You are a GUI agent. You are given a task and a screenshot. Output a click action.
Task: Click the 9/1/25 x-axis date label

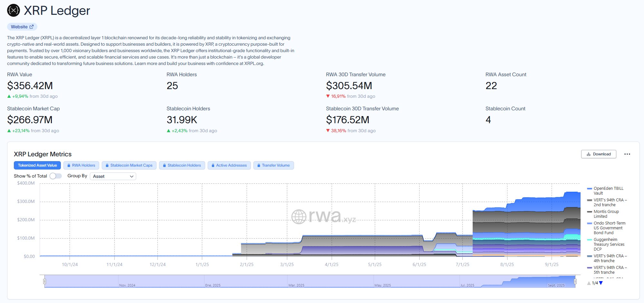point(552,264)
